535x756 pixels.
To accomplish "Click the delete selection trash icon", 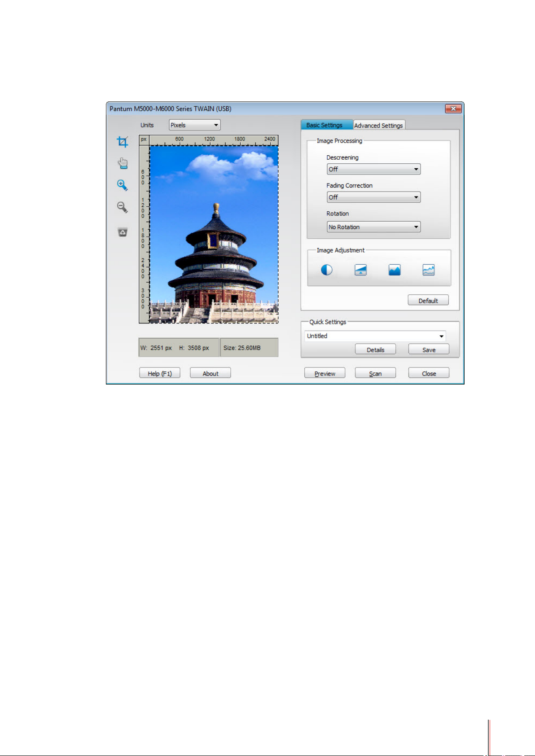I will coord(123,232).
